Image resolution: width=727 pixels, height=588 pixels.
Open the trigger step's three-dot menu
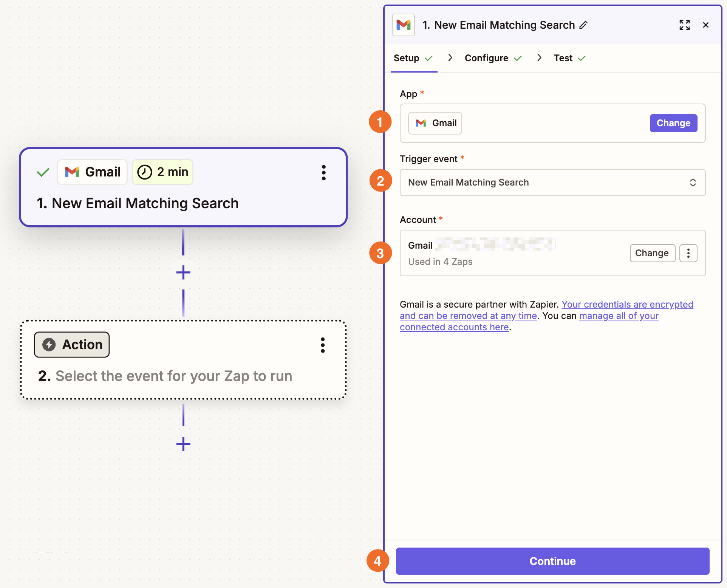(324, 172)
